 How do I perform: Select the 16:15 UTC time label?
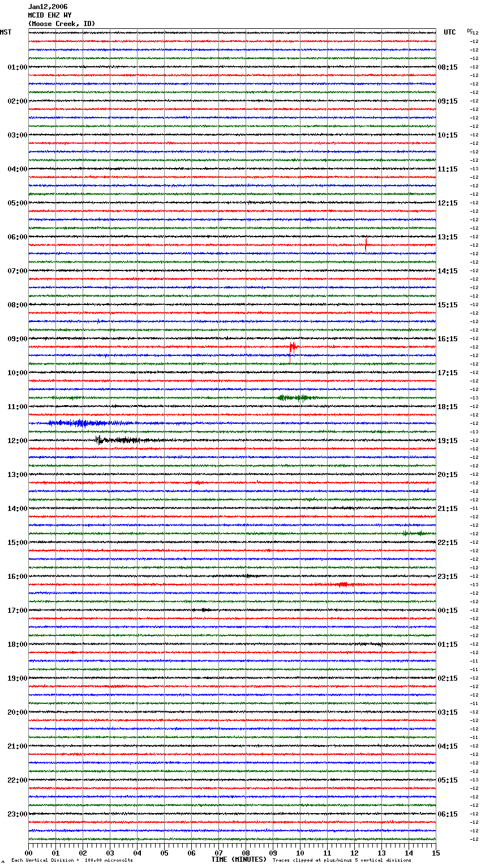click(x=448, y=339)
